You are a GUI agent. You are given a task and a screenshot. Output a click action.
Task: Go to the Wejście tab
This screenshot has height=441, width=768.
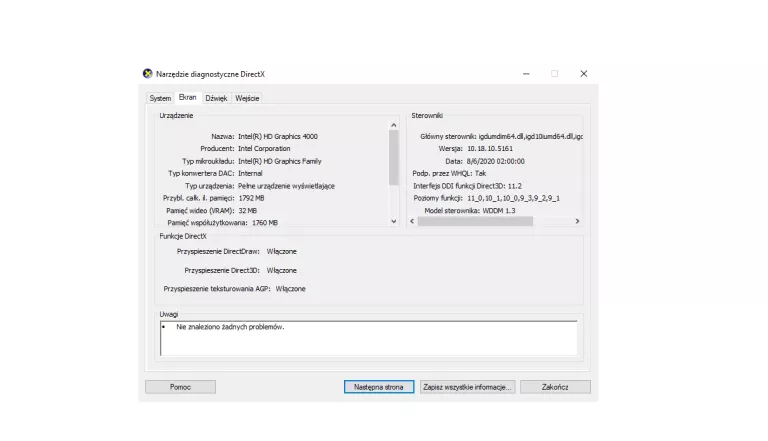tap(247, 98)
